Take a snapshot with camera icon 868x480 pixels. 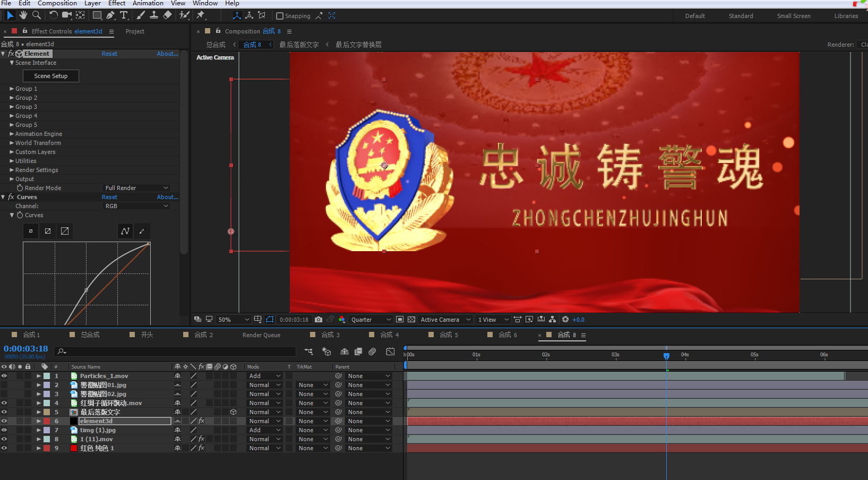point(319,320)
